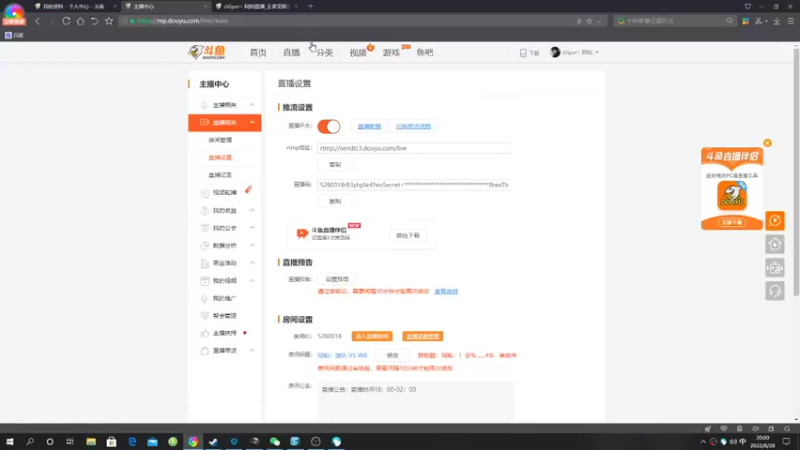Click the 直播带货 bag icon

[x=205, y=351]
